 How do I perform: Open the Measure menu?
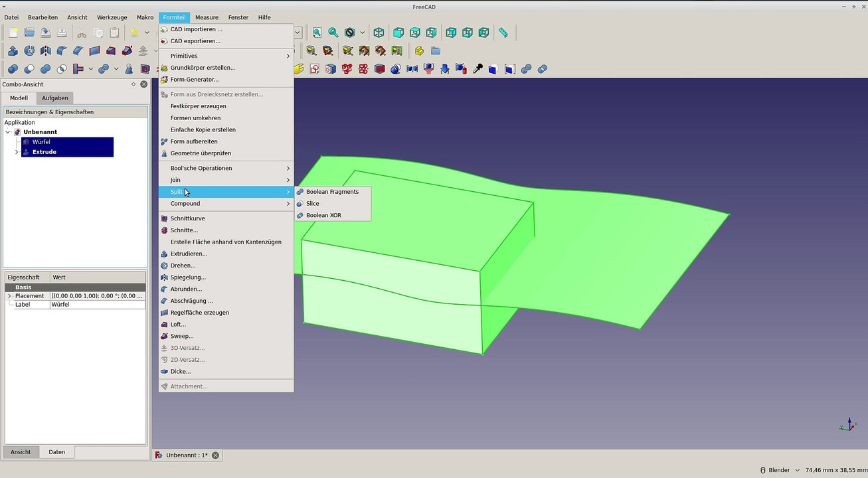pyautogui.click(x=207, y=17)
